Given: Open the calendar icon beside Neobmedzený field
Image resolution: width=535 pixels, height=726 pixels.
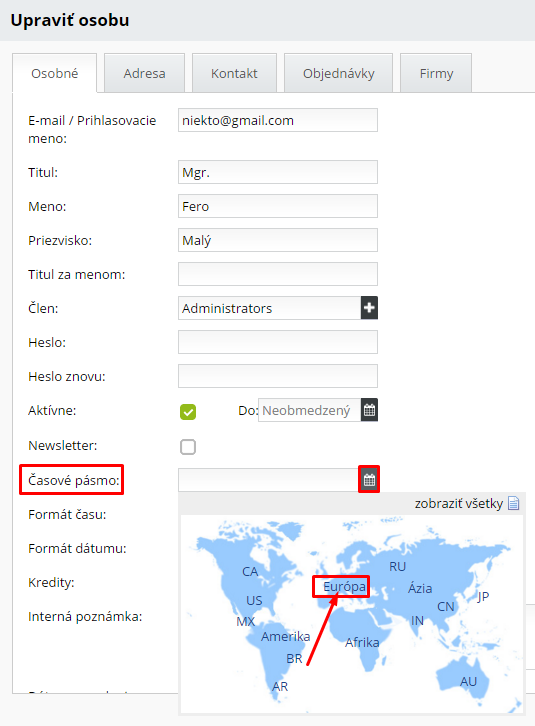Looking at the screenshot, I should (369, 410).
